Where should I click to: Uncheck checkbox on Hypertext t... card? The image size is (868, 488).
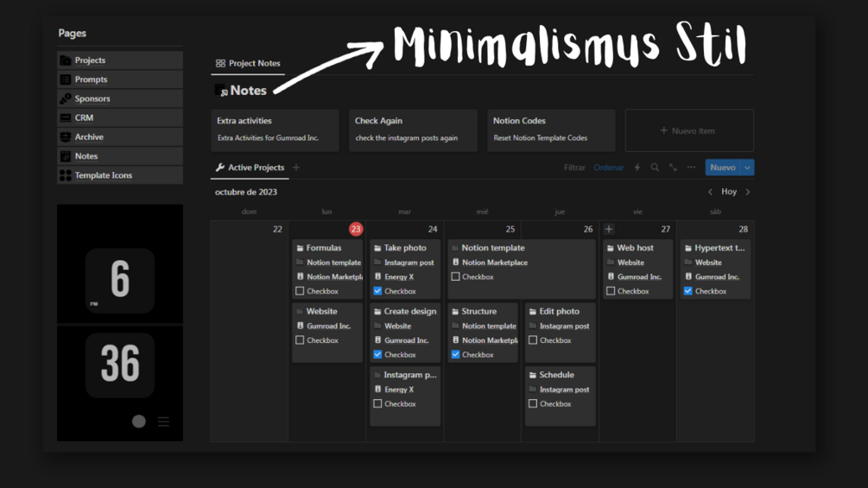click(x=688, y=291)
